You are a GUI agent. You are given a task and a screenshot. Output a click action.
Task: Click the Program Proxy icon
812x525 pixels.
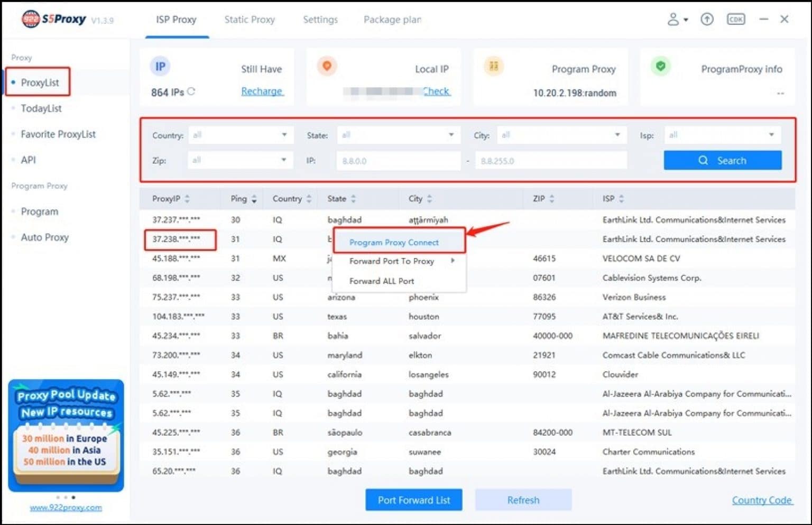click(x=494, y=66)
